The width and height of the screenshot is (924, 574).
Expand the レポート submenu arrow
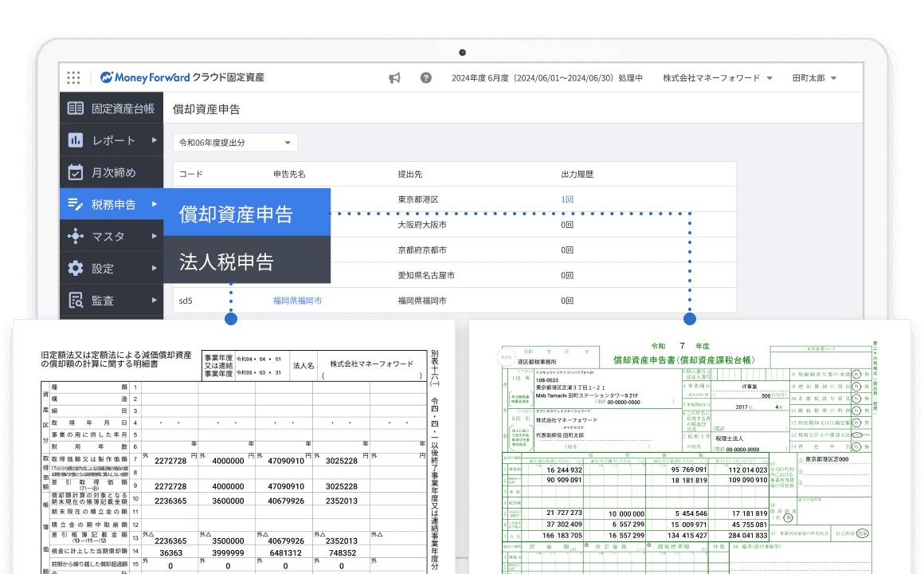coord(155,140)
